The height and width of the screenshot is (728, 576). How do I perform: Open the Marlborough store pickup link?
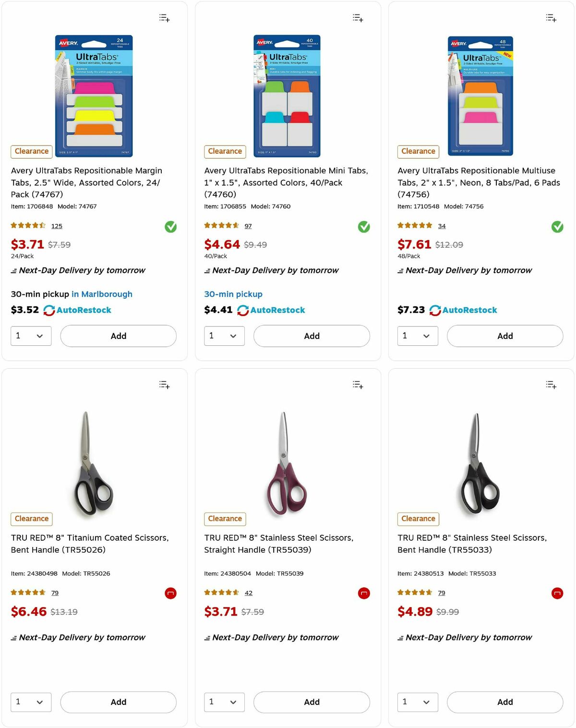point(102,294)
